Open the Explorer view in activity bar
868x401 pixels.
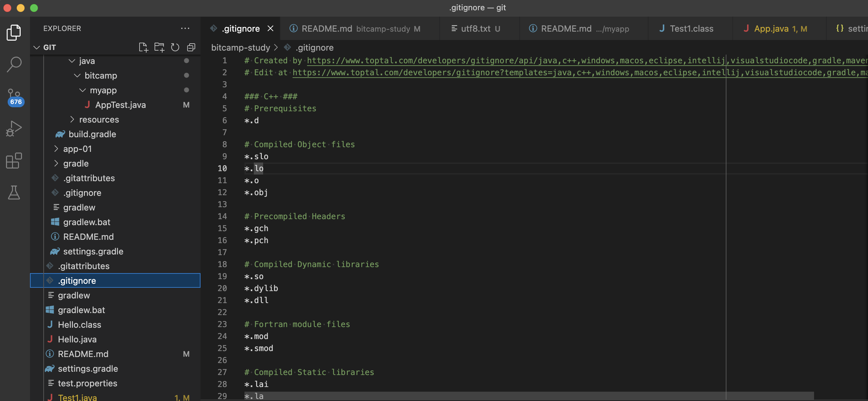click(14, 32)
